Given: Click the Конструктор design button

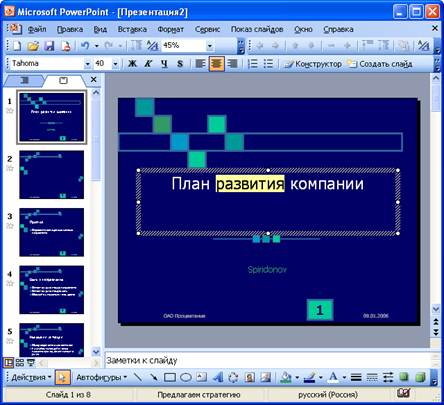Looking at the screenshot, I should (x=313, y=64).
